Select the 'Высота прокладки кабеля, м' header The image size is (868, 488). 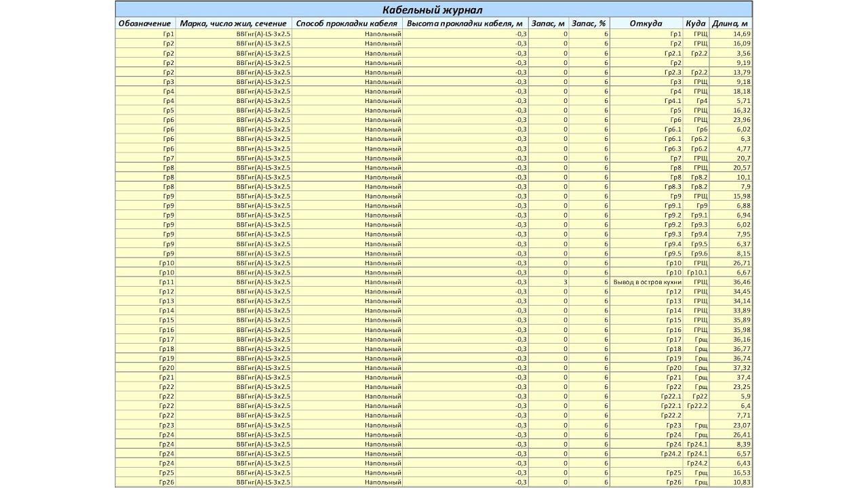click(x=465, y=24)
